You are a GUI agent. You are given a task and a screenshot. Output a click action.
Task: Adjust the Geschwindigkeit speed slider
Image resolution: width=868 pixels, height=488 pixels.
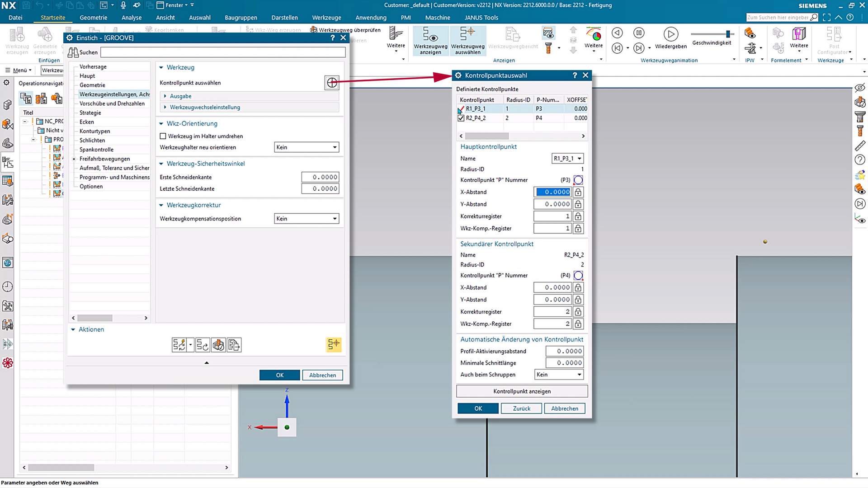point(728,34)
